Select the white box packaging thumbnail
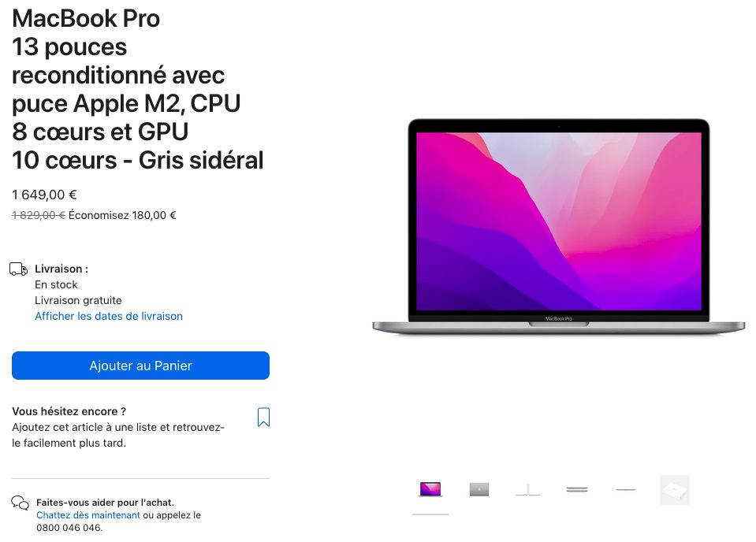This screenshot has height=542, width=756. click(675, 490)
